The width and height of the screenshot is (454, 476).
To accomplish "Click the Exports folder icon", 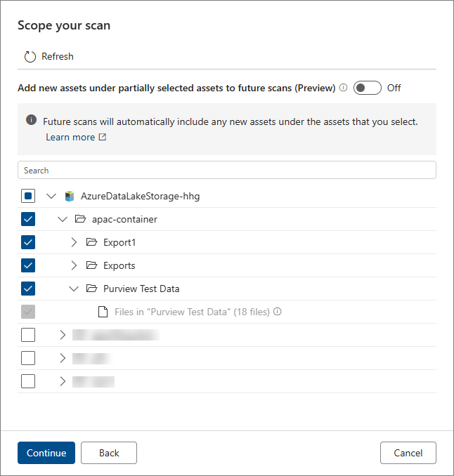I will 92,265.
